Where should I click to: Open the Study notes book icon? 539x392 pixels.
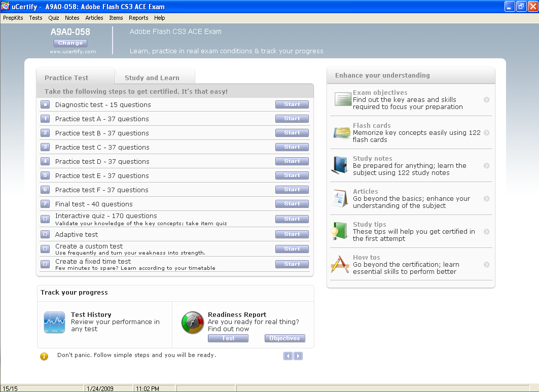pos(340,165)
